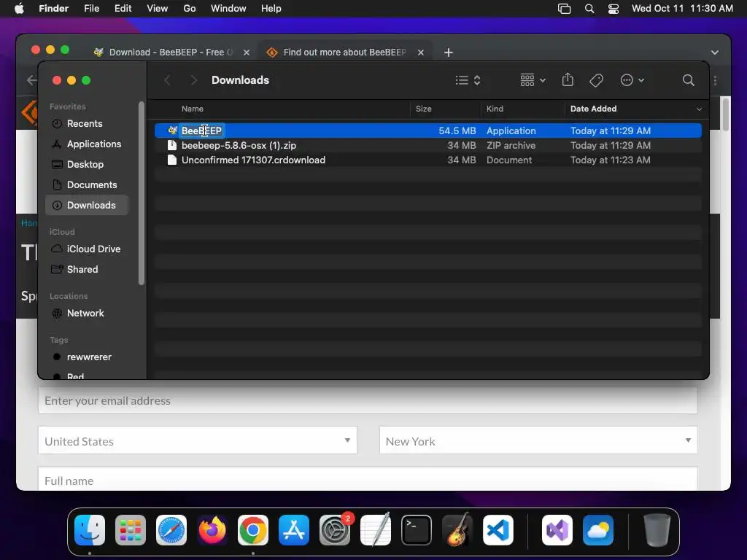
Task: Select Documents in Finder sidebar
Action: click(88, 184)
